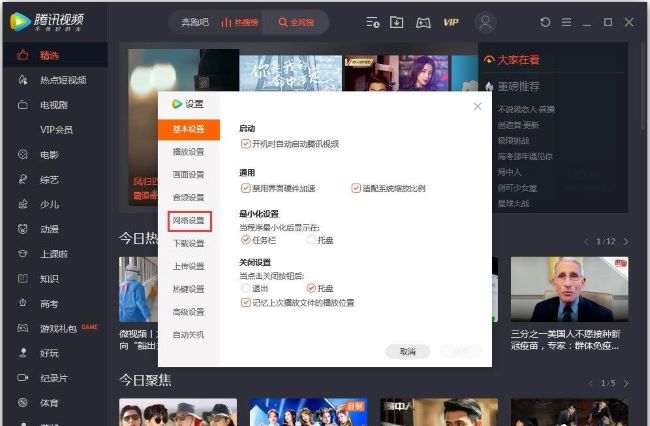Uncheck 禁用界面硬件加速 option

click(x=246, y=187)
